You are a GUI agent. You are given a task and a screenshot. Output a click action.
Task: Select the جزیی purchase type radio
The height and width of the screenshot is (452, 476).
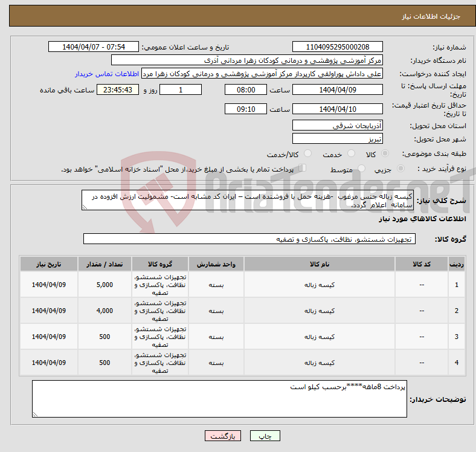(400, 168)
